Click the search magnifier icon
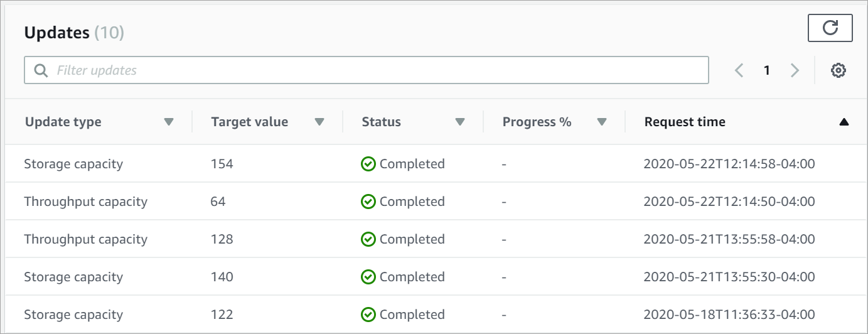This screenshot has height=334, width=868. pos(41,70)
